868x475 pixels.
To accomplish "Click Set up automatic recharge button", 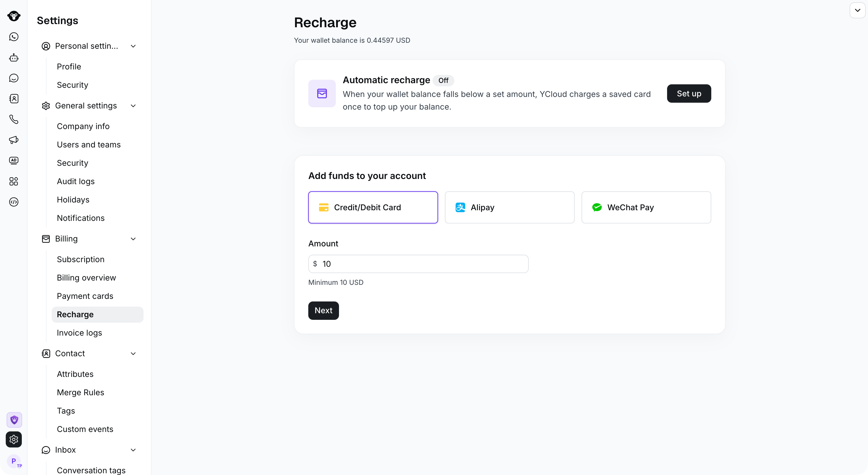I will pos(689,94).
